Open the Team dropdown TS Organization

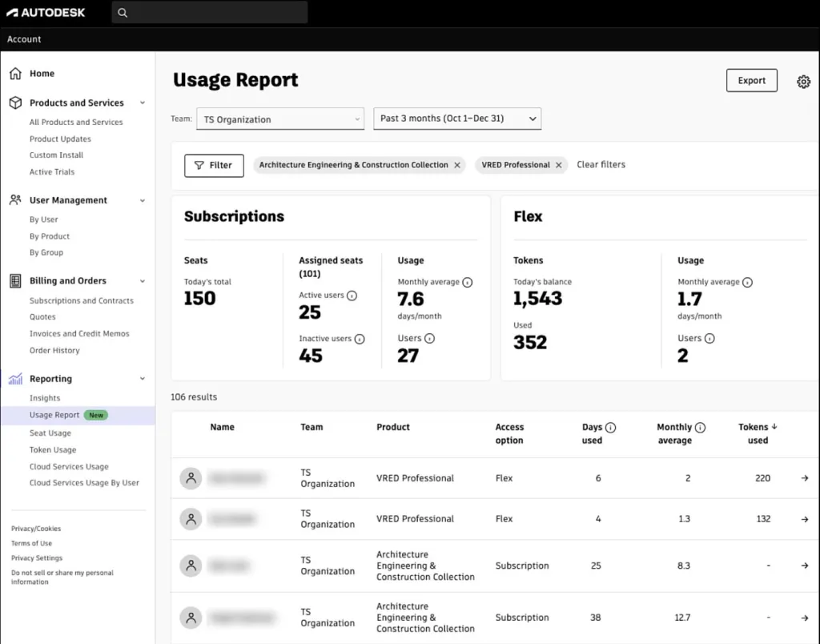coord(280,119)
